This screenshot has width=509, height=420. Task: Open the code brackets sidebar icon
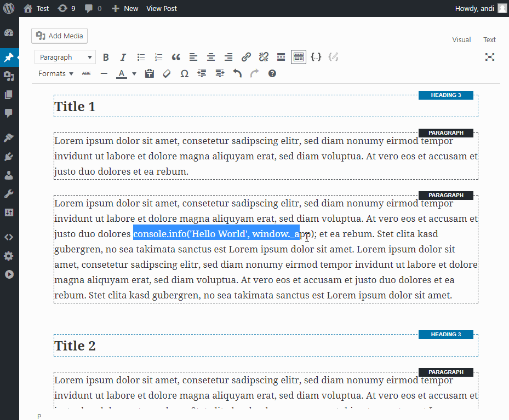click(9, 237)
